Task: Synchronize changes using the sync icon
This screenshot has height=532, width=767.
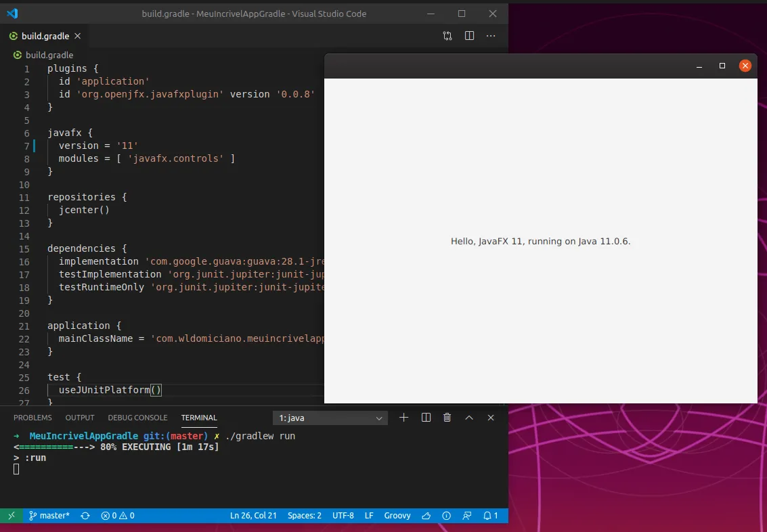Action: coord(85,516)
